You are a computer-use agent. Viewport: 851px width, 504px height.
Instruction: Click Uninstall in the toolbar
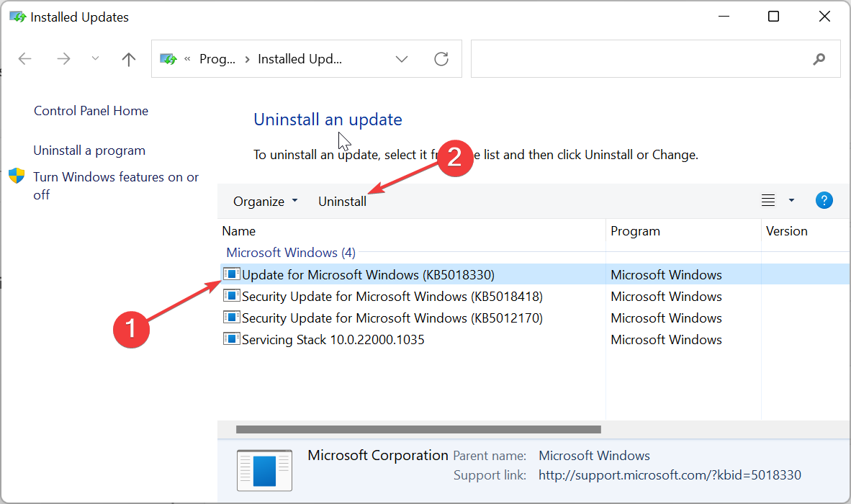(342, 202)
